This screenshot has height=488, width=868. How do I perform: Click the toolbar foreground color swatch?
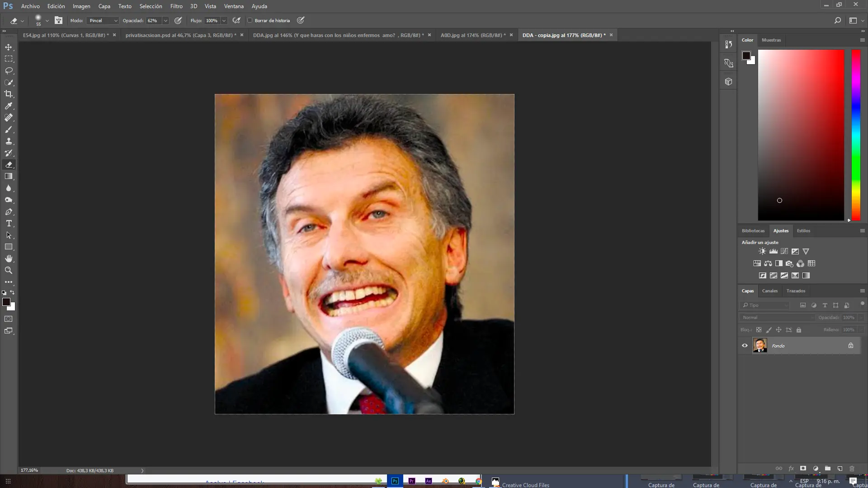[6, 302]
